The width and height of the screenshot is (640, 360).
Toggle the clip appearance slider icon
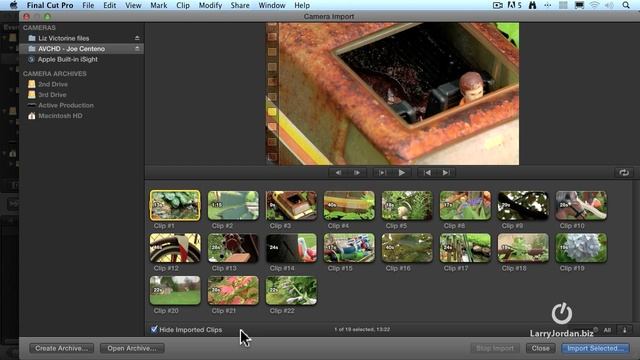[624, 330]
